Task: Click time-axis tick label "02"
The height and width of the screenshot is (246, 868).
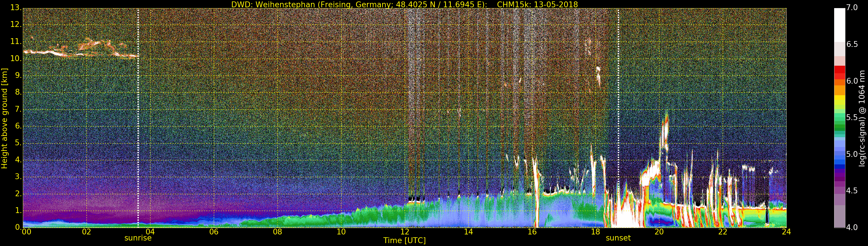Action: tap(87, 232)
